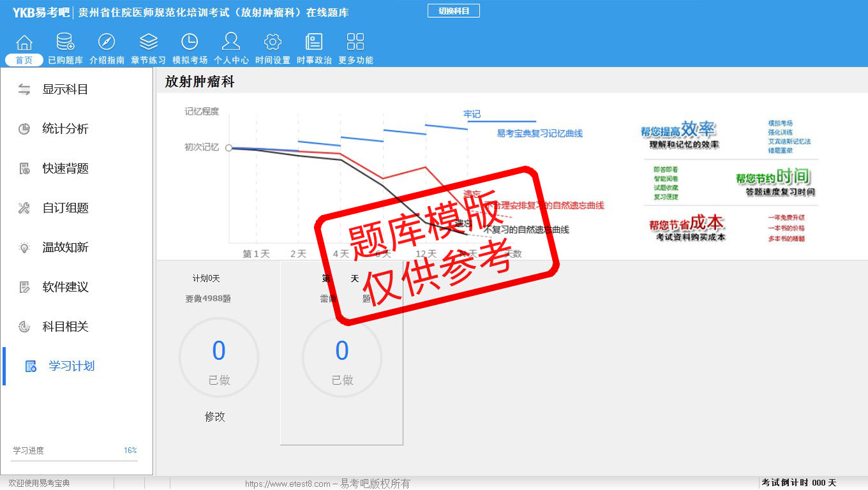This screenshot has width=868, height=490.
Task: Click the 首页 home icon
Action: (24, 43)
